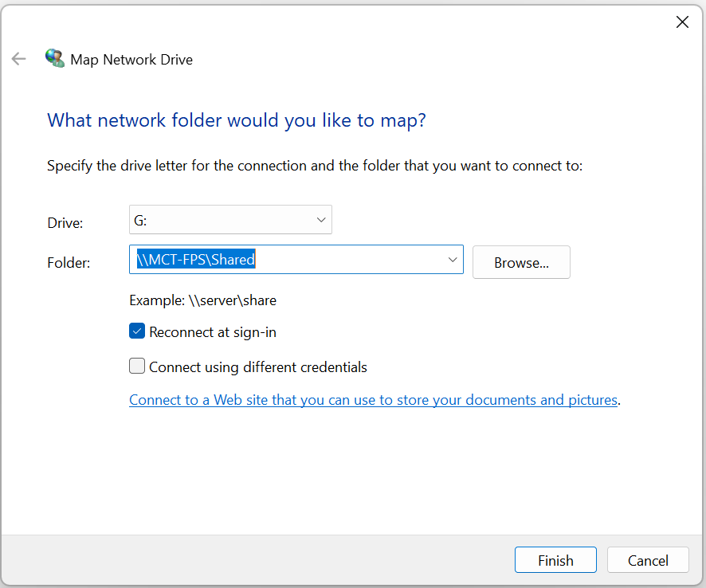
Task: Click the 'What network folder' heading
Action: [x=237, y=120]
